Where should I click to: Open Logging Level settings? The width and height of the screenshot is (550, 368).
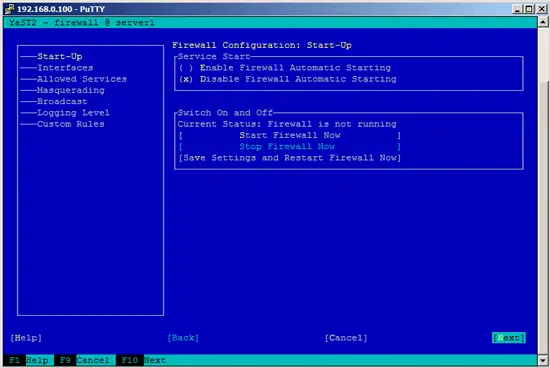(74, 113)
